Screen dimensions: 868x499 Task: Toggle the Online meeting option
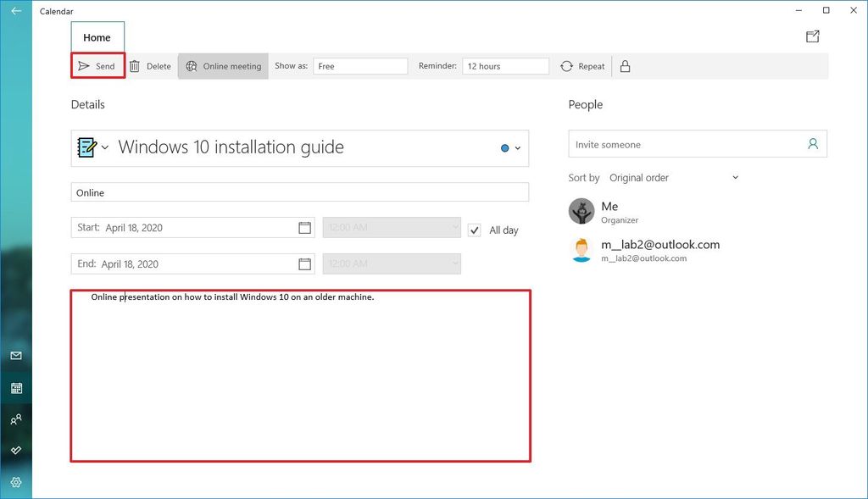point(222,66)
